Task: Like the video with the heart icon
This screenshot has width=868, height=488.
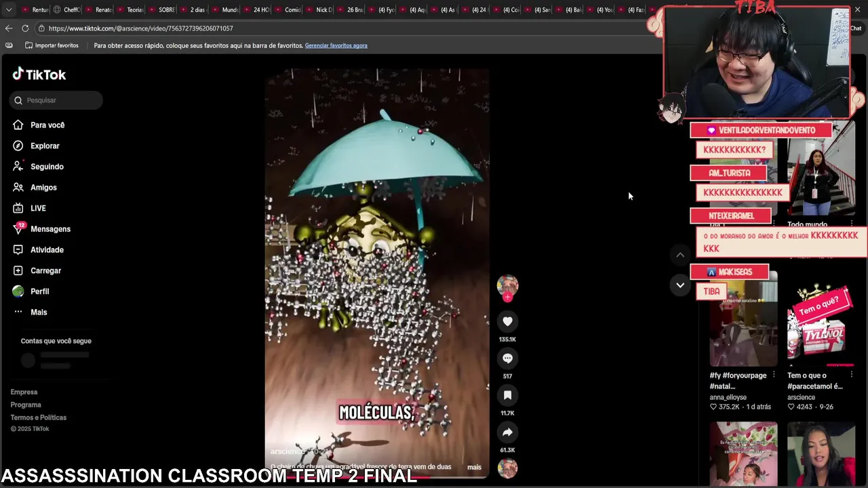Action: [507, 321]
